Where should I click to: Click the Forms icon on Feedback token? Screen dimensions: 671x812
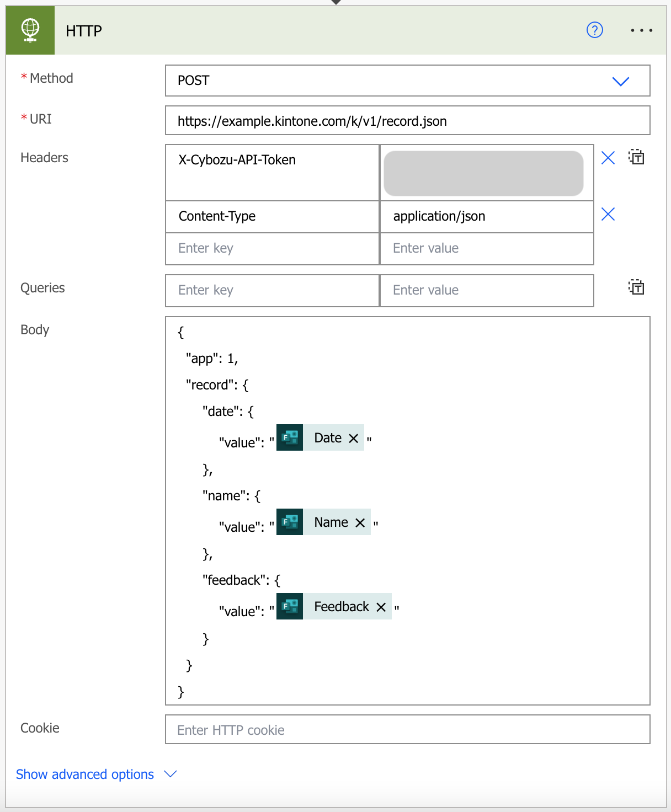290,606
